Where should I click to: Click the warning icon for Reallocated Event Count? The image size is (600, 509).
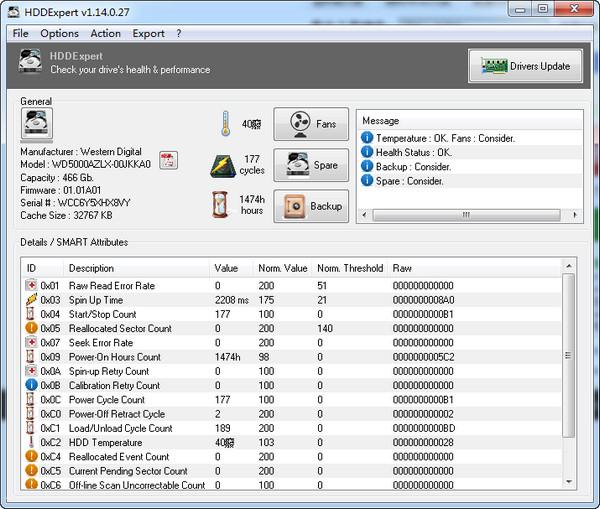pyautogui.click(x=31, y=456)
